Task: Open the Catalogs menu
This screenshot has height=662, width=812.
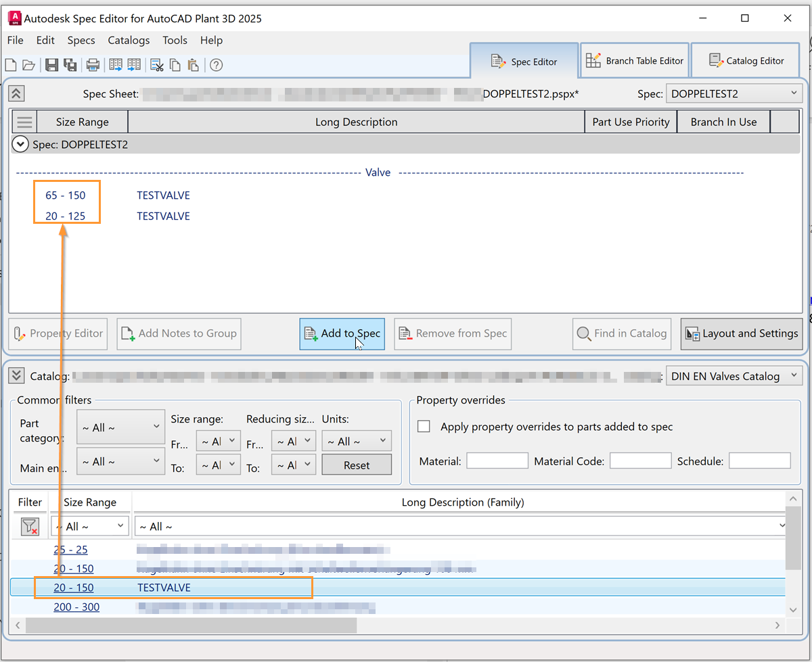Action: 129,41
